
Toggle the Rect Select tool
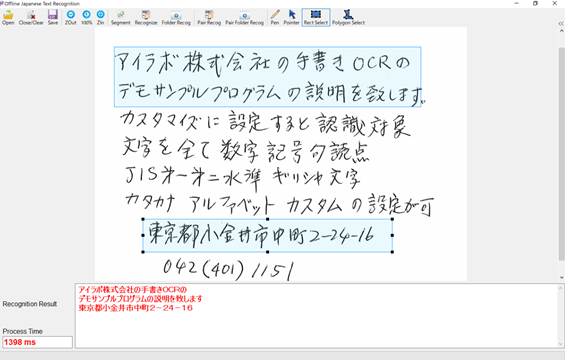[x=316, y=17]
